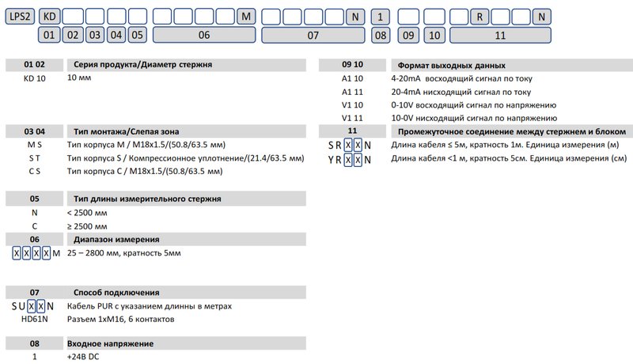This screenshot has height=364, width=633.
Task: Select heading 'Тип длины измерительного стержня'
Action: coord(147,199)
